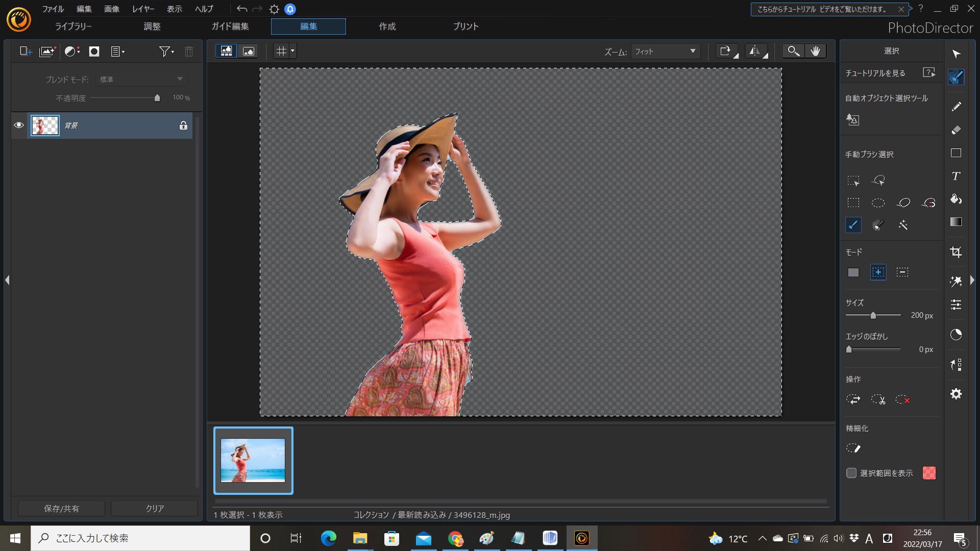The height and width of the screenshot is (551, 980).
Task: Switch to the 調整 tab
Action: [152, 27]
